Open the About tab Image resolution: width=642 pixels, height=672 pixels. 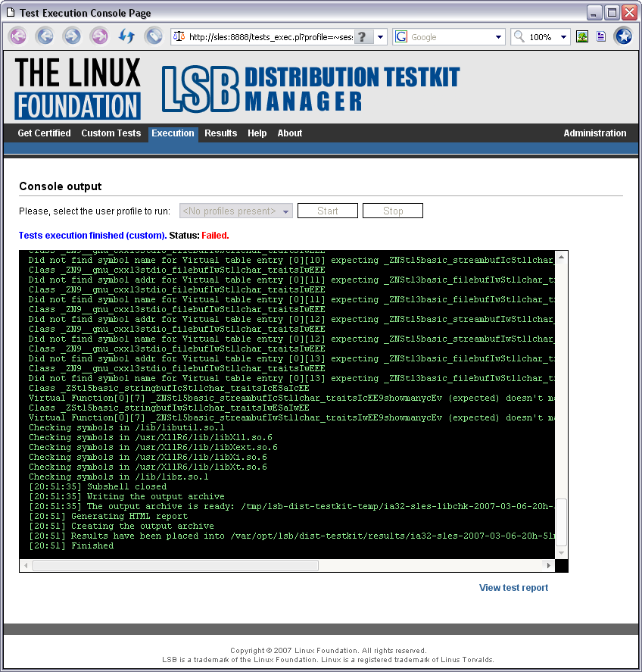289,133
